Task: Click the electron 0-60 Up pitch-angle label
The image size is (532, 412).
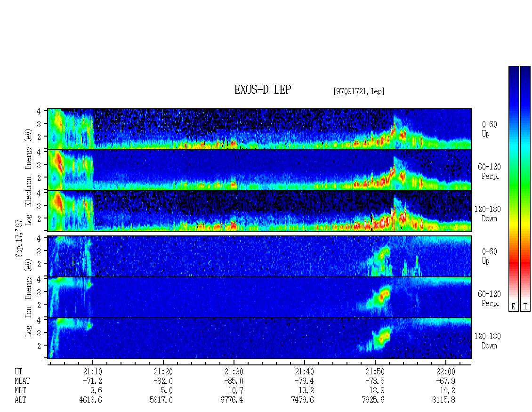Action: pos(489,129)
